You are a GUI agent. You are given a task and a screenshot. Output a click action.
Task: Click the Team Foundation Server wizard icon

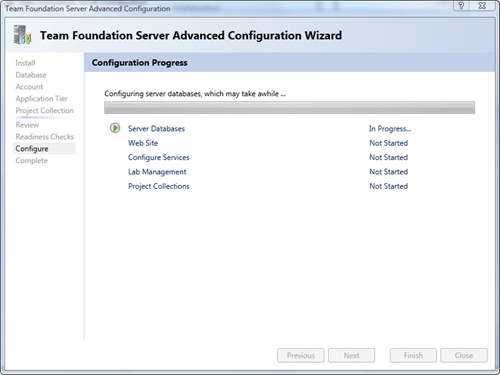(x=22, y=35)
